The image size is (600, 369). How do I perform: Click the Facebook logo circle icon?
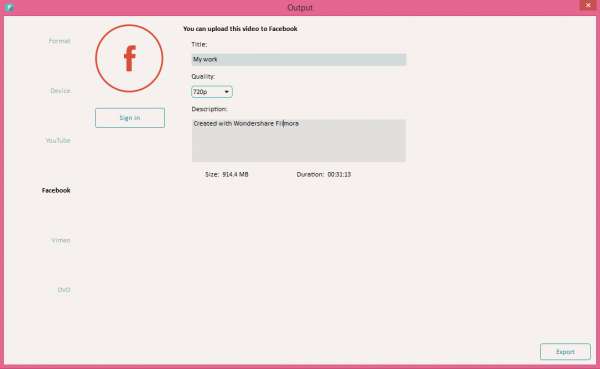pos(129,59)
